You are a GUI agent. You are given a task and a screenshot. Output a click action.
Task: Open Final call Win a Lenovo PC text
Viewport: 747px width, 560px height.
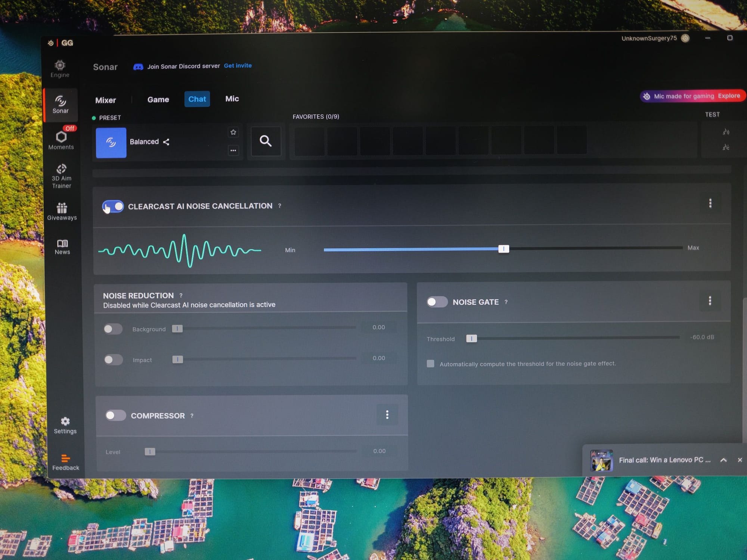pos(664,460)
